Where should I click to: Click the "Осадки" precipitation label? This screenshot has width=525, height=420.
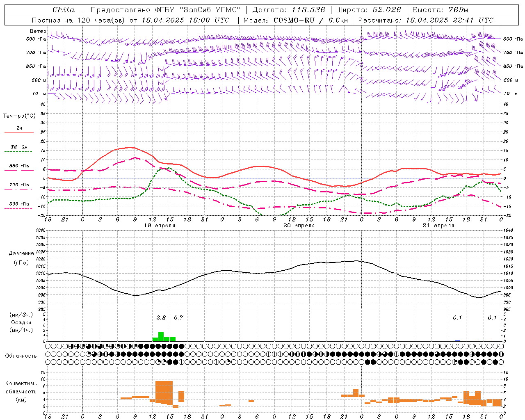21,322
